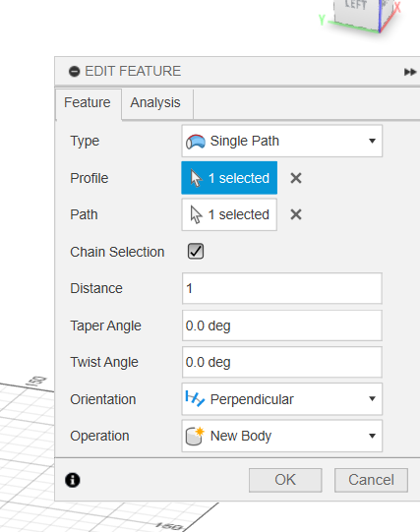420x532 pixels.
Task: Expand the Operation dropdown
Action: tap(372, 436)
